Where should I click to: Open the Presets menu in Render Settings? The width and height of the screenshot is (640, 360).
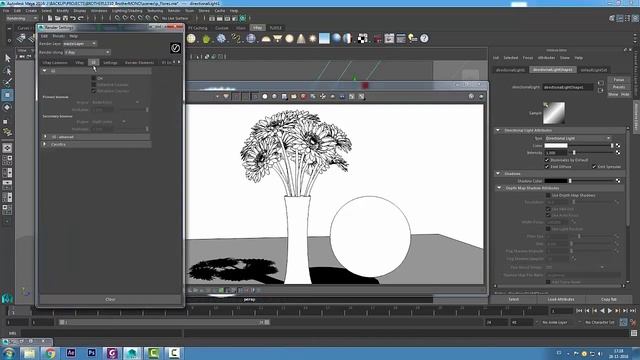pyautogui.click(x=59, y=36)
